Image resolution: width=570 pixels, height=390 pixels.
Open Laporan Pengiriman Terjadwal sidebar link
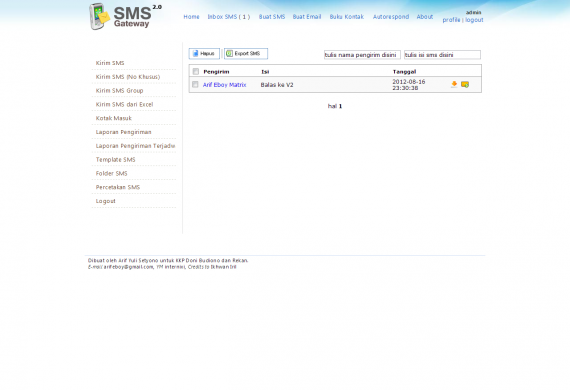pos(135,146)
